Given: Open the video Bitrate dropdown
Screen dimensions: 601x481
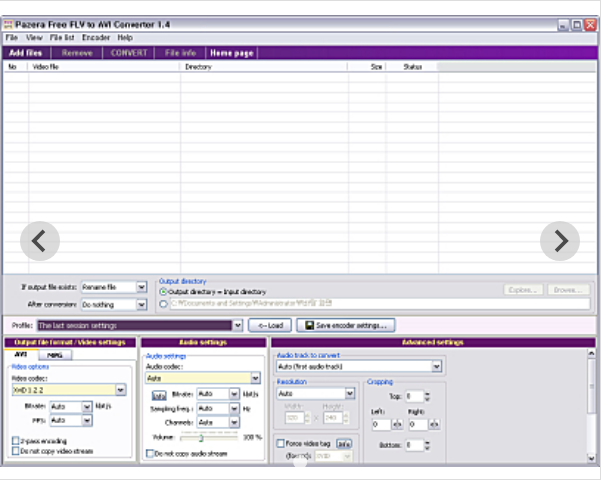Looking at the screenshot, I should 87,406.
